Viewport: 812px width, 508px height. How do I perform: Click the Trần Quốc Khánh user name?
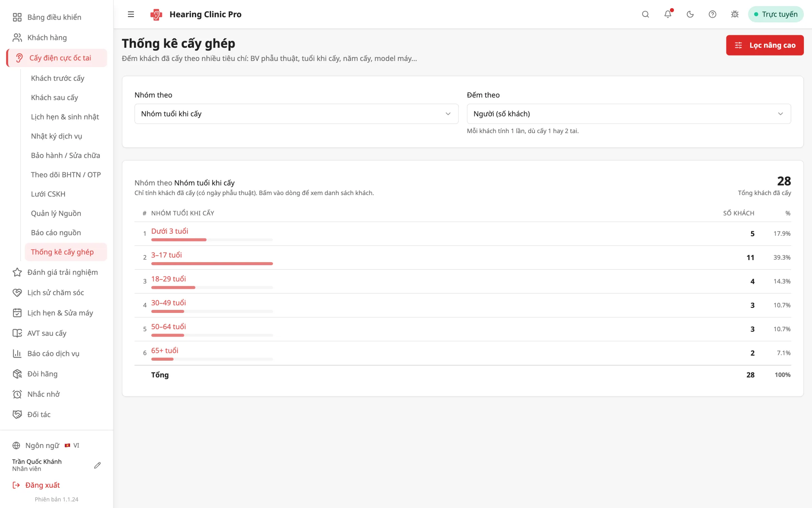37,462
